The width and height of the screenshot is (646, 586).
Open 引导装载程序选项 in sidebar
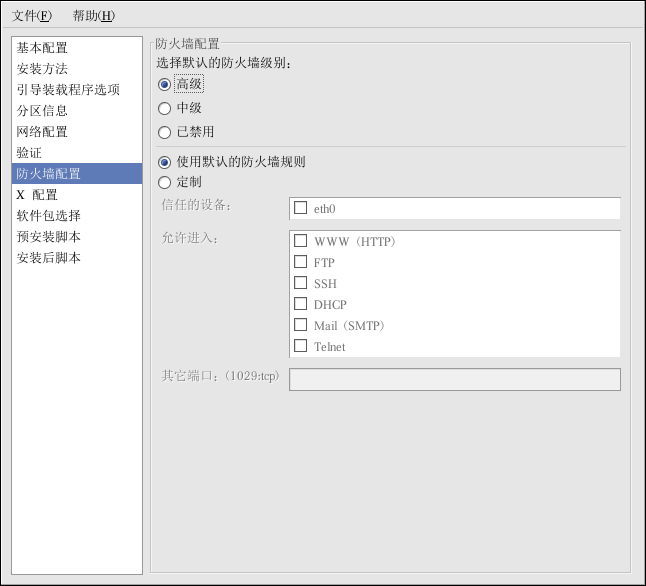pyautogui.click(x=68, y=90)
